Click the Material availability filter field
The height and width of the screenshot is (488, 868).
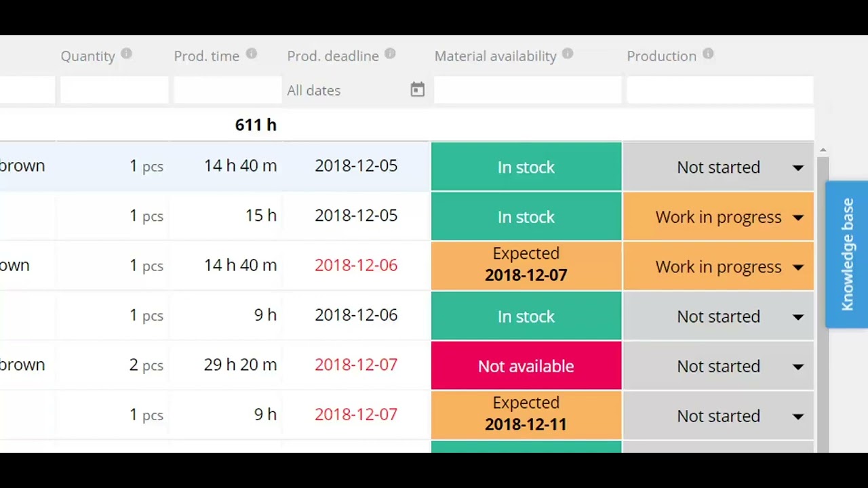(x=527, y=90)
